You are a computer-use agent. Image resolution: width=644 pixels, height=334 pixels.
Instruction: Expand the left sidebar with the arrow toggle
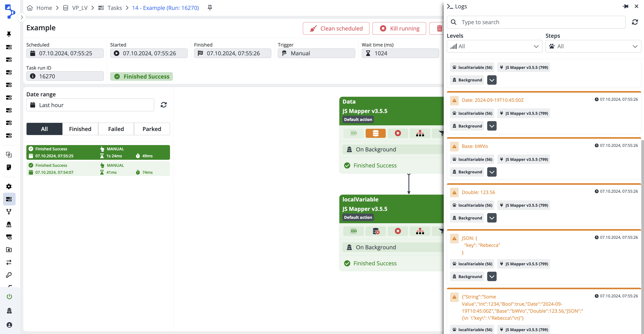tap(22, 17)
